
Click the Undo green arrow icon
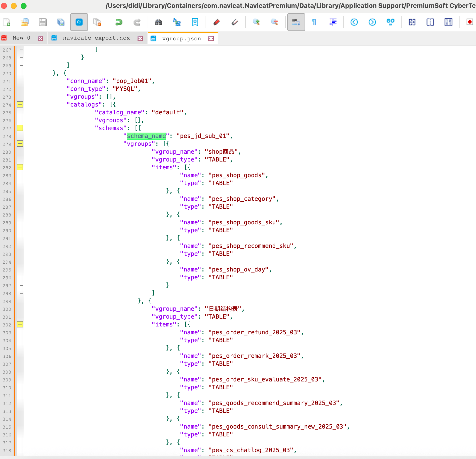pos(119,22)
